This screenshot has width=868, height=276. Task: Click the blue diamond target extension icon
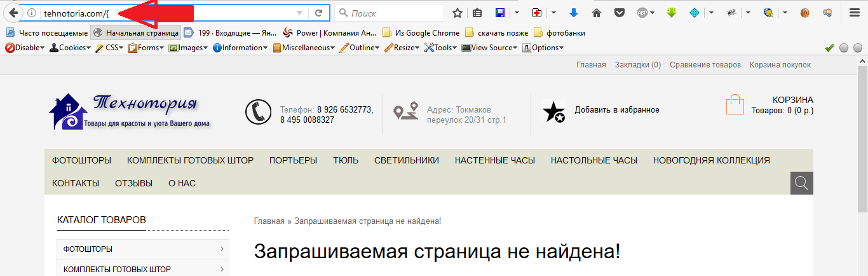(695, 13)
